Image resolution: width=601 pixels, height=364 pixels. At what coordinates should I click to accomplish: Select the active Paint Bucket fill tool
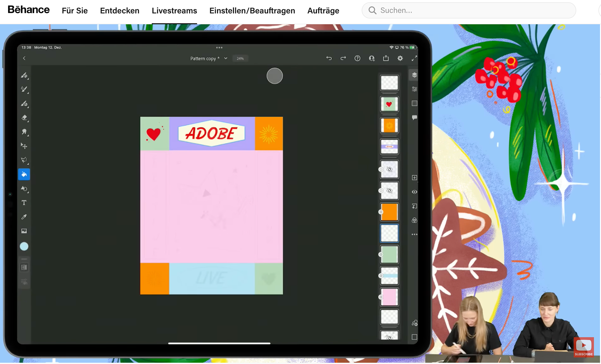point(24,174)
